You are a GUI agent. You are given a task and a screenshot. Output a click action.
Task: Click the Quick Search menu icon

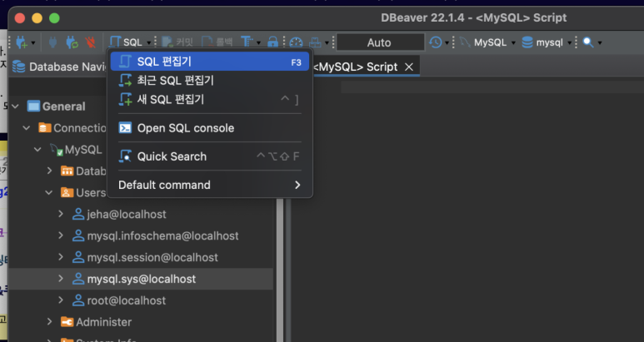tap(125, 156)
